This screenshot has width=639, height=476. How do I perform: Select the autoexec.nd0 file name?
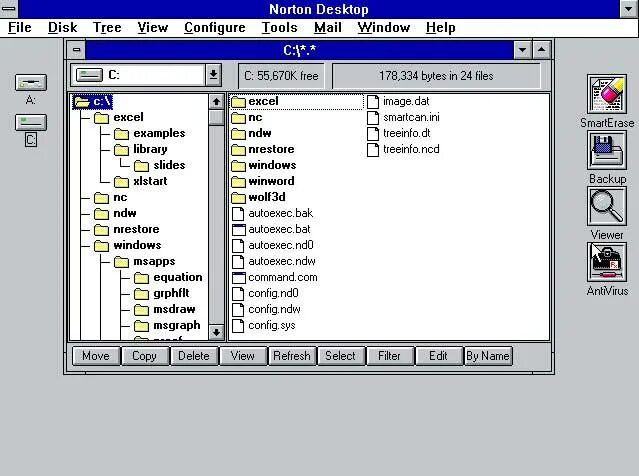(281, 245)
